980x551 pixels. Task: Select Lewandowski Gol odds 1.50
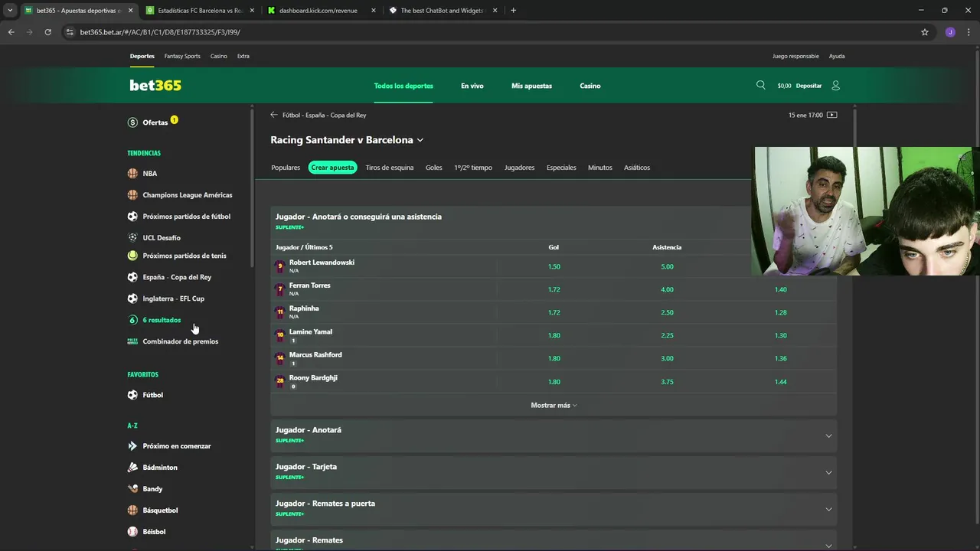point(554,266)
